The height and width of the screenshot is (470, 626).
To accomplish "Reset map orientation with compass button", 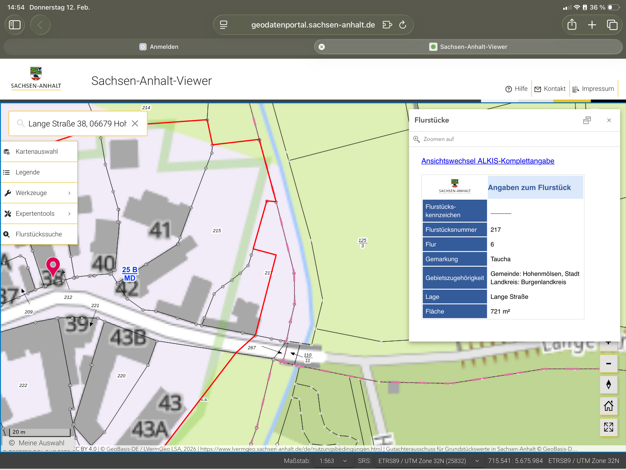I will coord(608,385).
